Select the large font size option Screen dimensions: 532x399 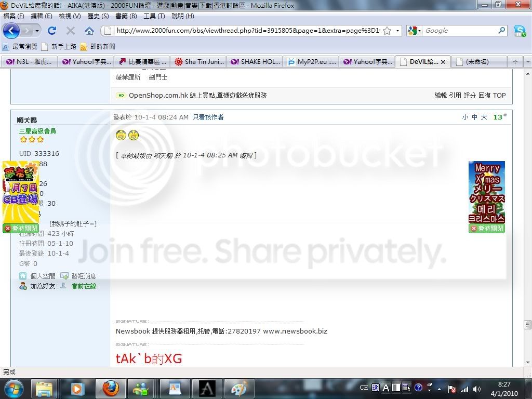coord(484,117)
